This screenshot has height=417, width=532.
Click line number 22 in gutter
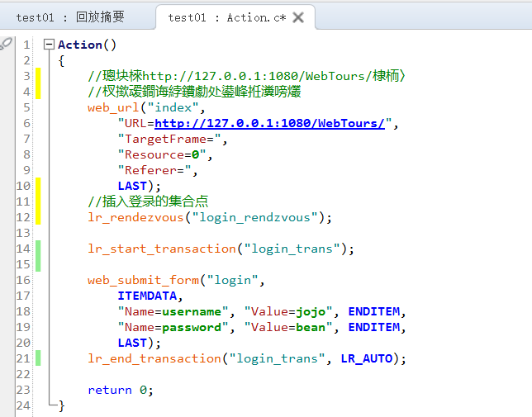pos(23,374)
